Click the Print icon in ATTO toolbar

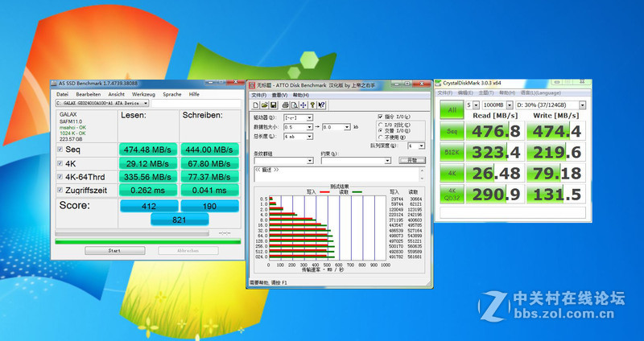point(286,105)
